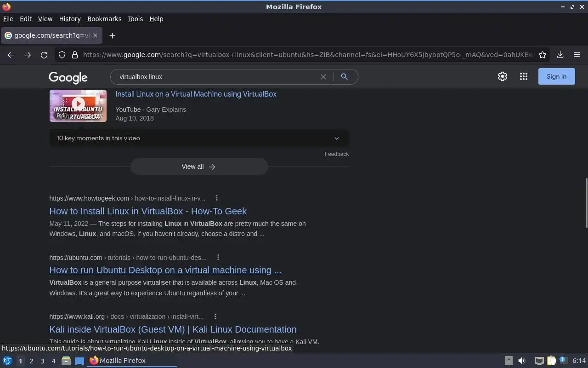Open the View menu

[45, 19]
